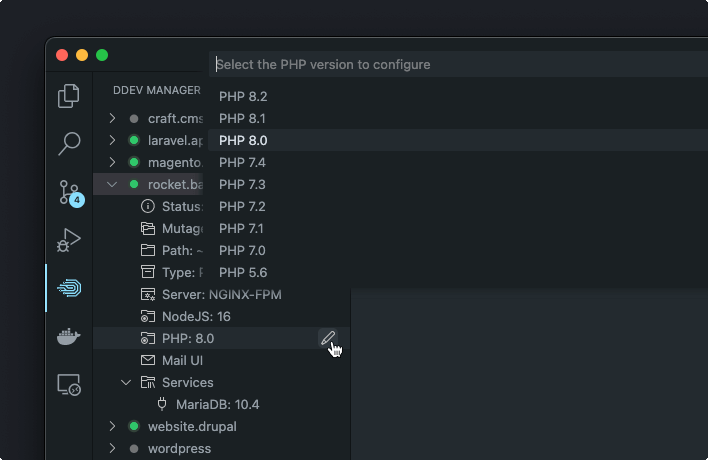Collapse the Services section
The width and height of the screenshot is (708, 460).
[126, 383]
